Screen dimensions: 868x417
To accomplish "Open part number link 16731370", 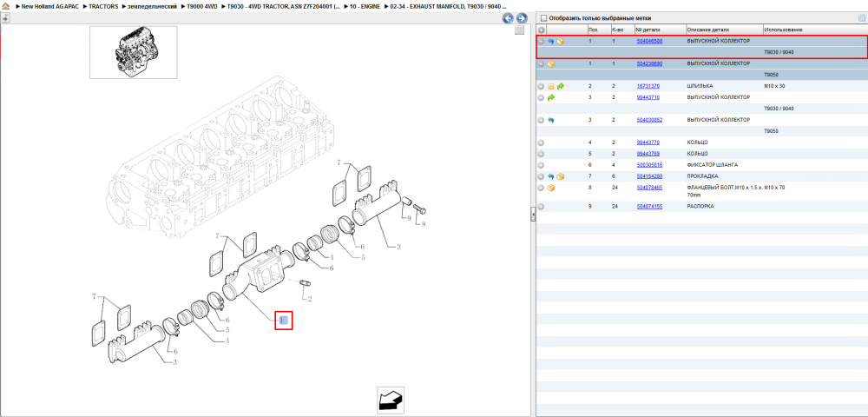I will [648, 86].
